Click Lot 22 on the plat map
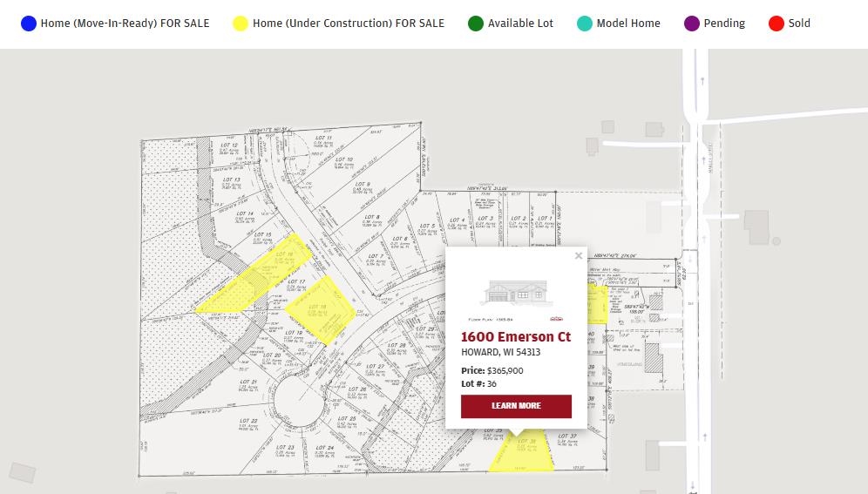Viewport: 868px width, 494px height. pos(248,424)
